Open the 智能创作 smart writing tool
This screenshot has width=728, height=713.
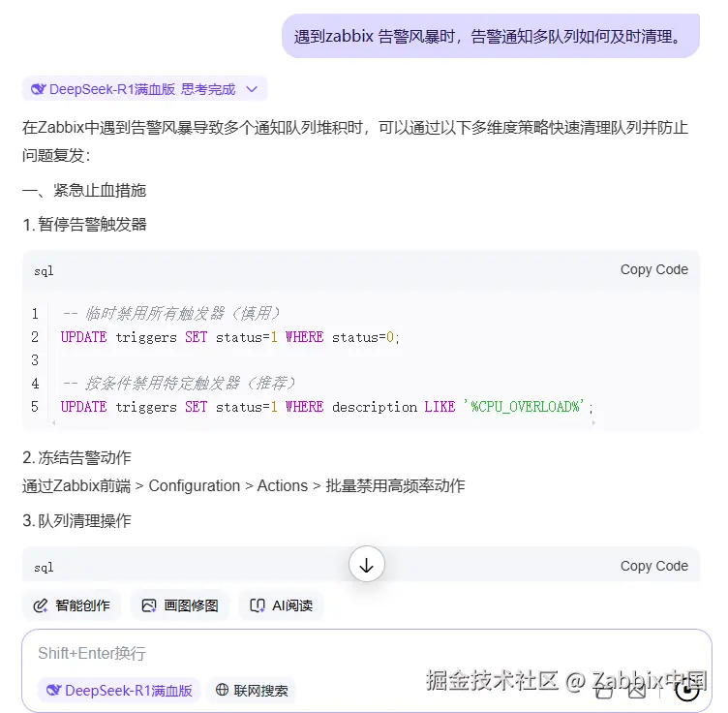pos(72,605)
